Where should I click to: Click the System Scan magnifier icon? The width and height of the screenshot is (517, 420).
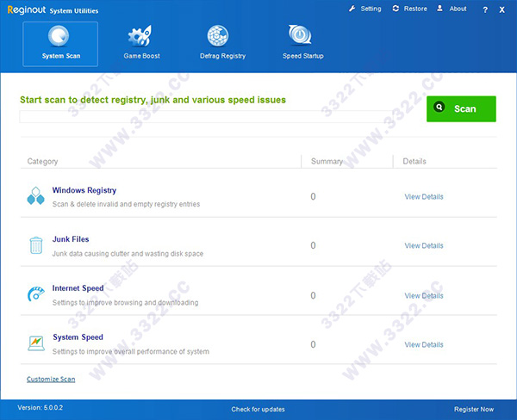click(x=59, y=35)
